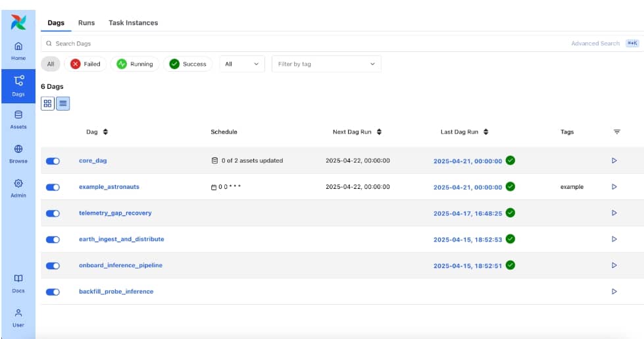This screenshot has width=644, height=339.
Task: Trigger the core_dag play icon
Action: click(x=614, y=161)
